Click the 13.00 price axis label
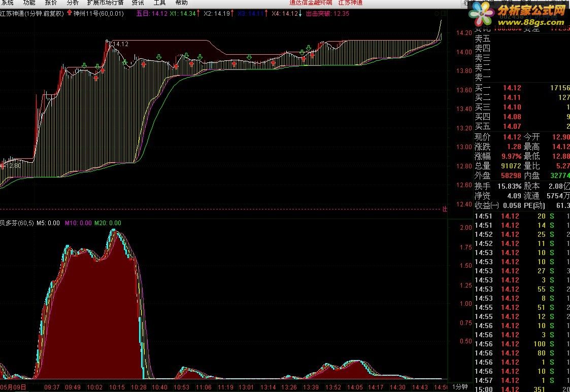 pyautogui.click(x=464, y=147)
